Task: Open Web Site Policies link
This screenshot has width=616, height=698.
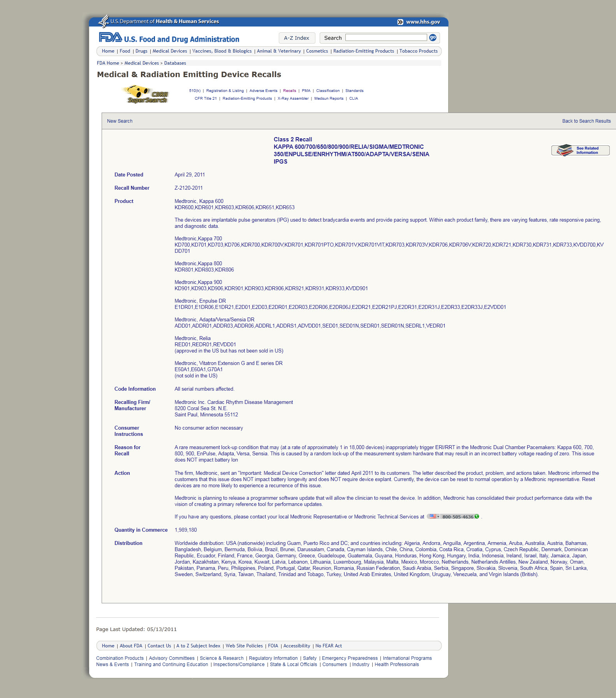Action: point(244,646)
